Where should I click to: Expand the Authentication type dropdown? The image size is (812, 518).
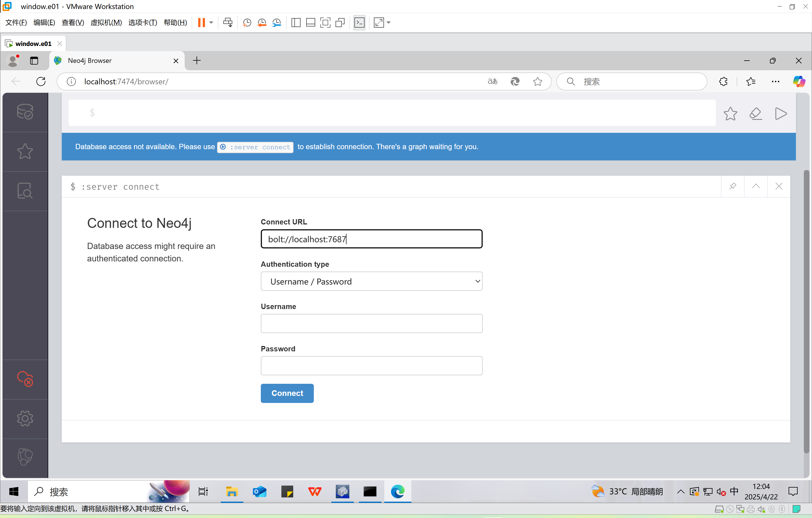371,281
